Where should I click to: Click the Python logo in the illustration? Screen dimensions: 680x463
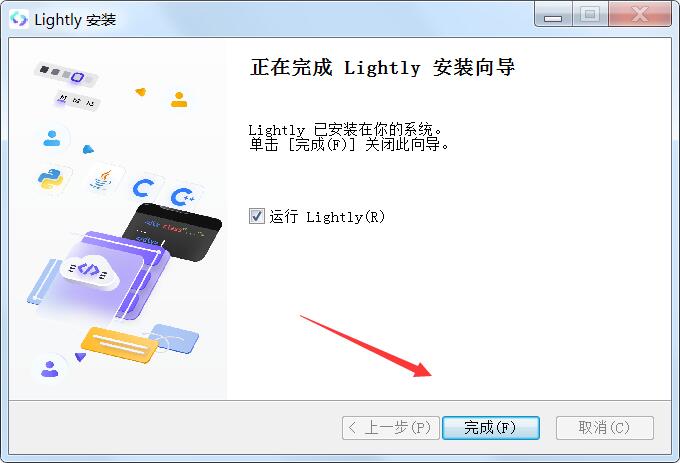pyautogui.click(x=50, y=179)
